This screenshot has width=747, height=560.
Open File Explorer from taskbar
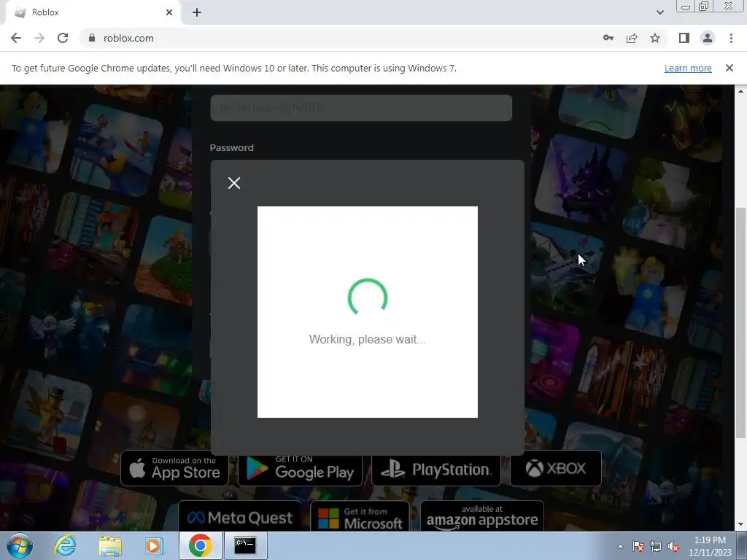[110, 545]
